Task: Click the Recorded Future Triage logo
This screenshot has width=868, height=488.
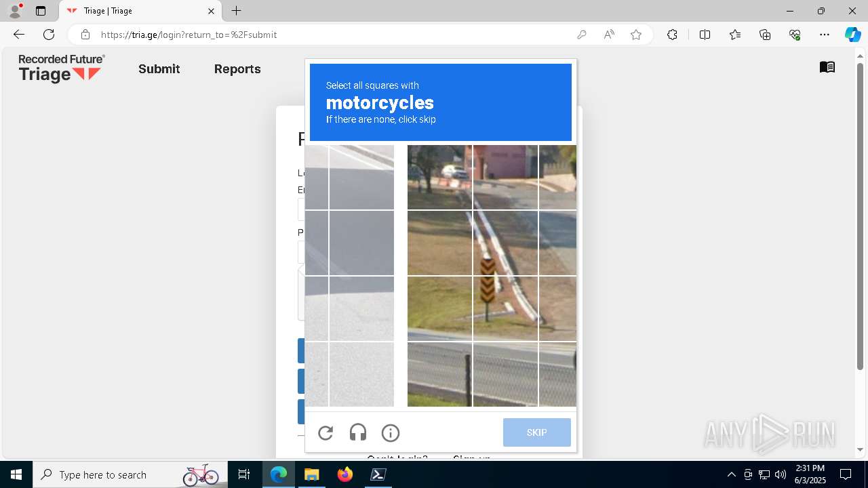Action: [62, 68]
